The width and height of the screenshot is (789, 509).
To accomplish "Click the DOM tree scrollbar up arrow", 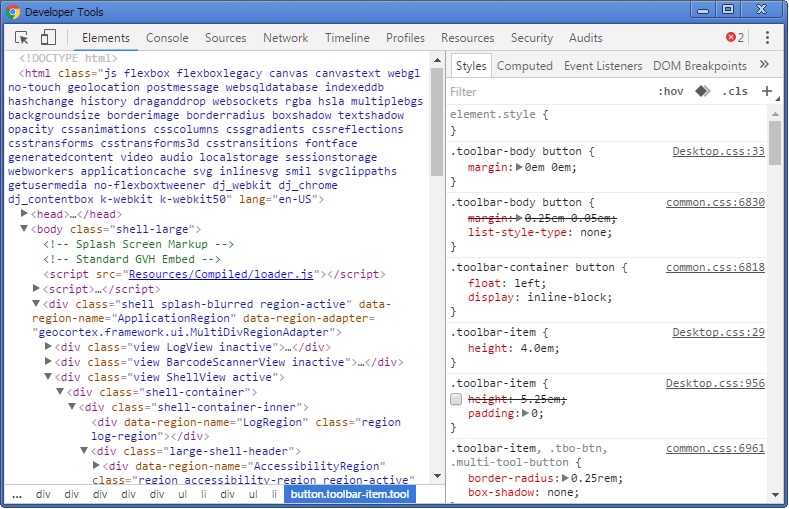I will click(437, 60).
